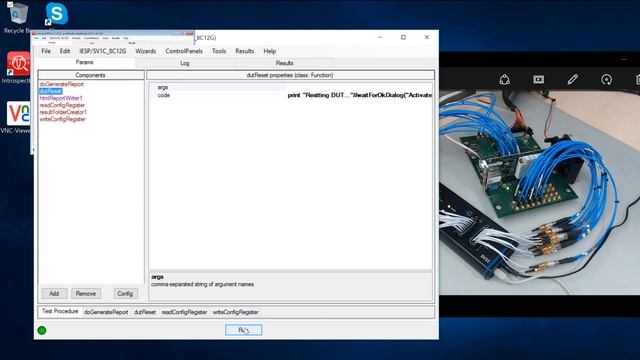Open the File menu
The height and width of the screenshot is (360, 640).
(x=46, y=51)
